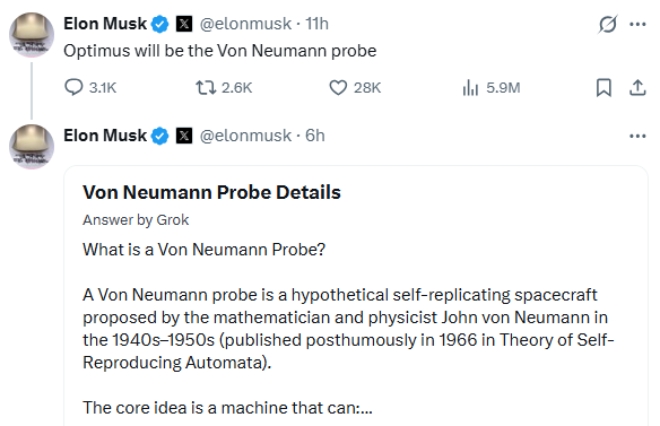Share the Optimus tweet
Viewport: 660px width, 426px height.
click(635, 87)
